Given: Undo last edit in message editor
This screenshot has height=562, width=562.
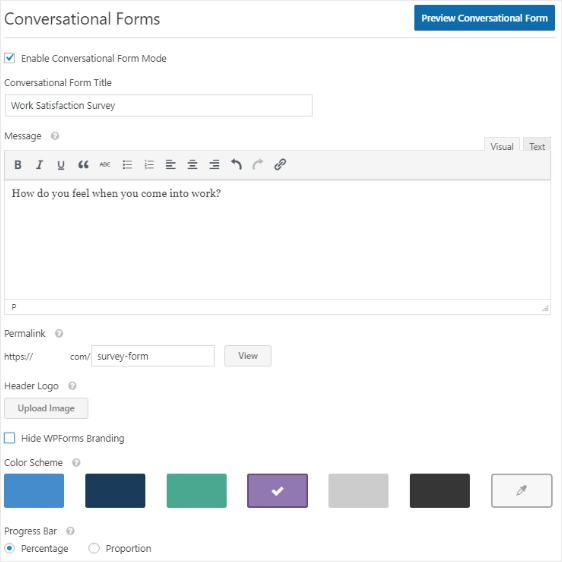Looking at the screenshot, I should click(x=236, y=165).
